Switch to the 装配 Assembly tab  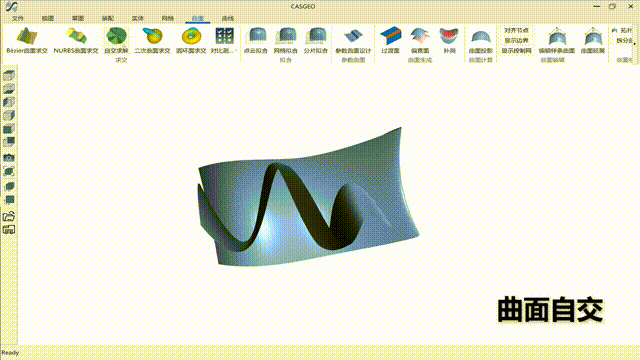[108, 18]
